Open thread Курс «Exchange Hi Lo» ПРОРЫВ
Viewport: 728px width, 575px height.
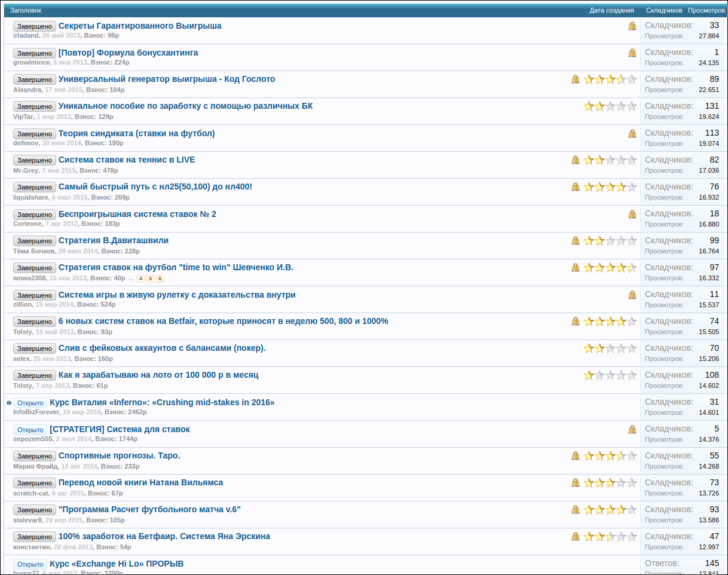pyautogui.click(x=117, y=564)
